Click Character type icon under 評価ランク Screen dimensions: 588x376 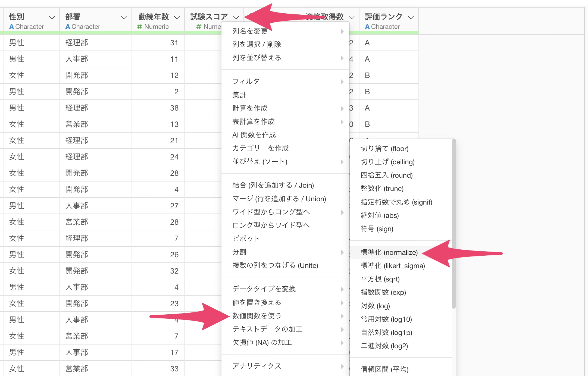click(x=367, y=27)
